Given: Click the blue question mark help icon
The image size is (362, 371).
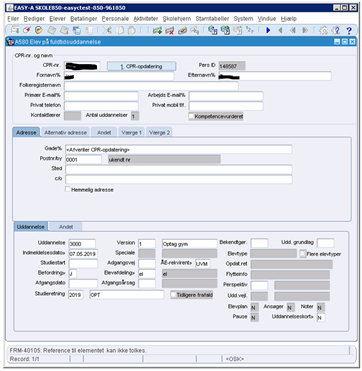Looking at the screenshot, I should coord(349,31).
